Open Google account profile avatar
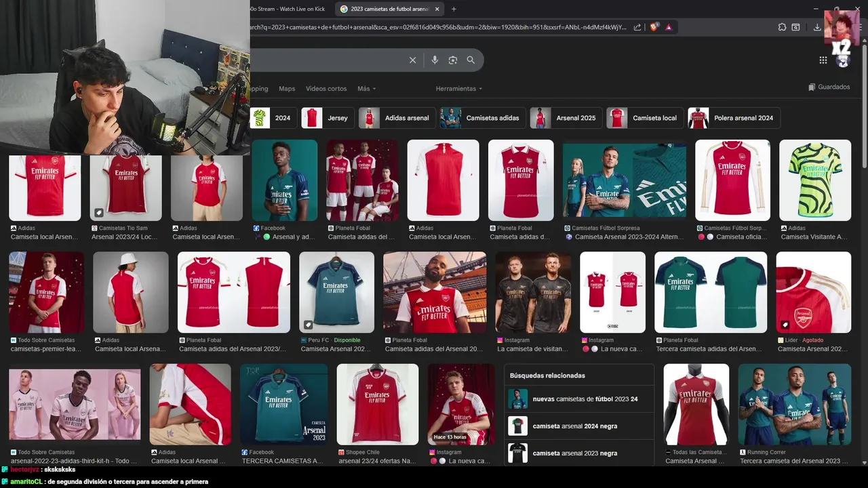 843,60
